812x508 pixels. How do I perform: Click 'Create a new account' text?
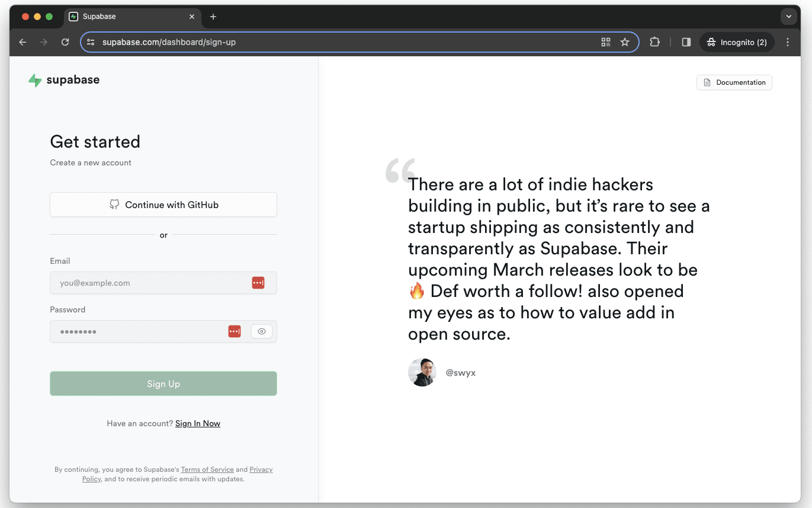(x=91, y=162)
